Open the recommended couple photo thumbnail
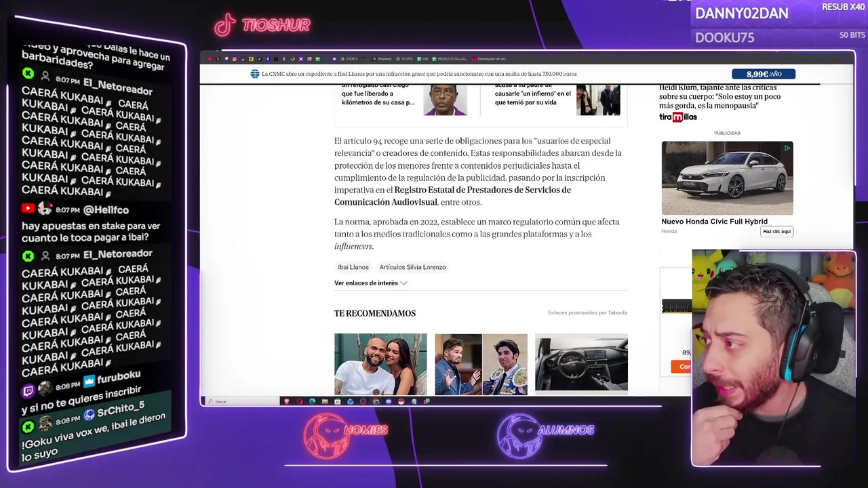The width and height of the screenshot is (868, 488). point(380,364)
